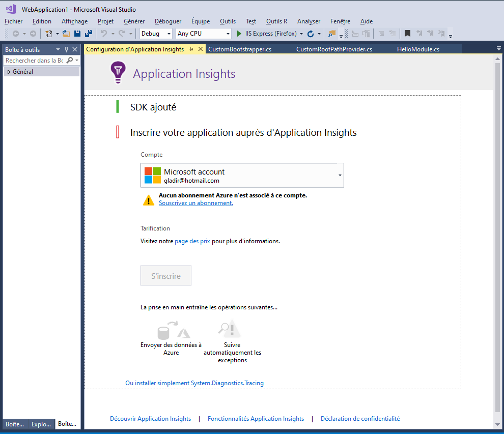This screenshot has height=434, width=504.
Task: Open the Any CPU platform dropdown
Action: (204, 34)
